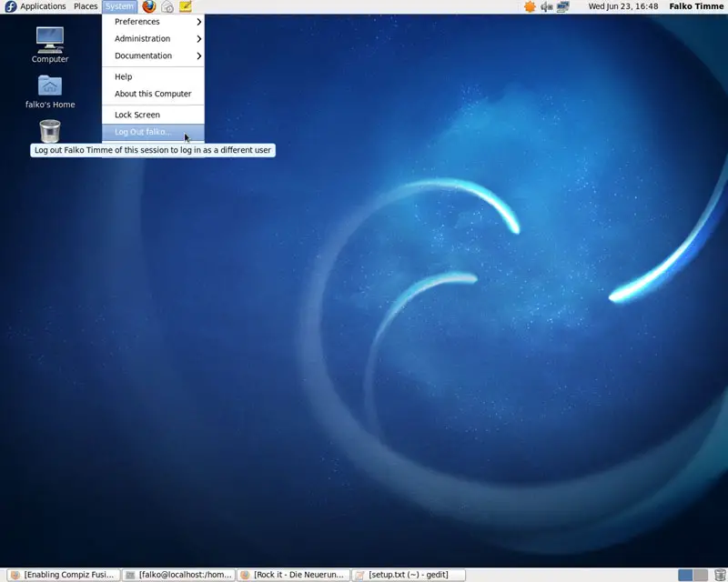Restore the Enabling Compiz Fusi... taskbar window
728x582 pixels.
pyautogui.click(x=63, y=575)
